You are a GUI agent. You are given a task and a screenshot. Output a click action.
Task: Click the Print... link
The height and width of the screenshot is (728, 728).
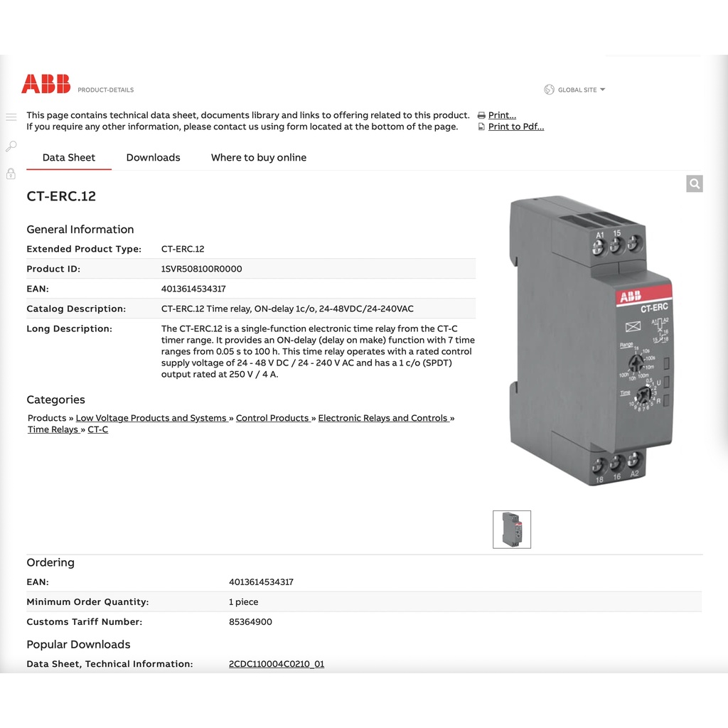pyautogui.click(x=502, y=115)
